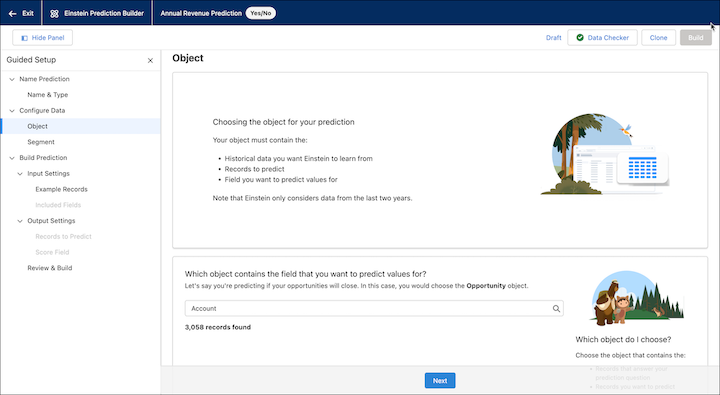Click the 'Which object do I choose?' heading

click(623, 339)
